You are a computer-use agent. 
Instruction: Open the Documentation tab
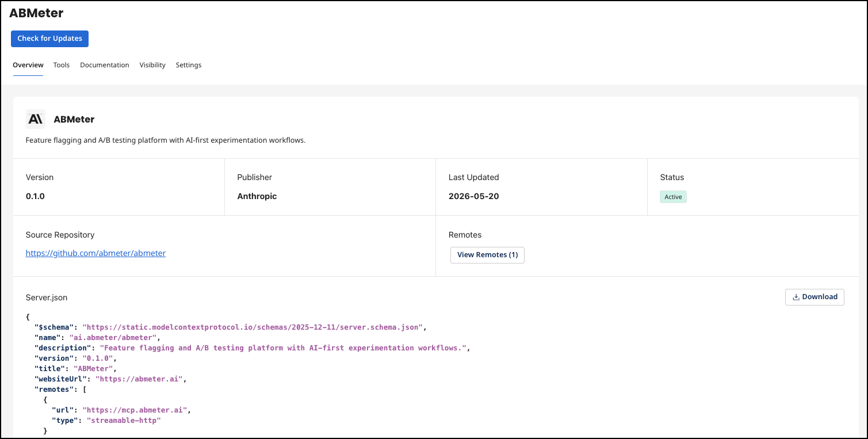(105, 65)
